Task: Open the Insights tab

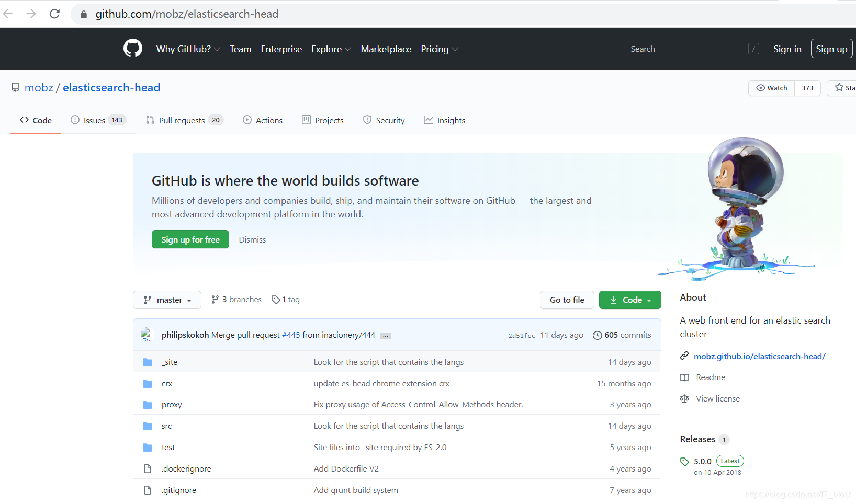Action: click(x=445, y=120)
